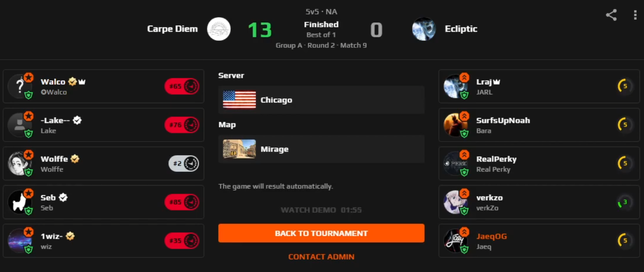The height and width of the screenshot is (272, 644).
Task: Click the verified badge next to Seb
Action: 63,197
